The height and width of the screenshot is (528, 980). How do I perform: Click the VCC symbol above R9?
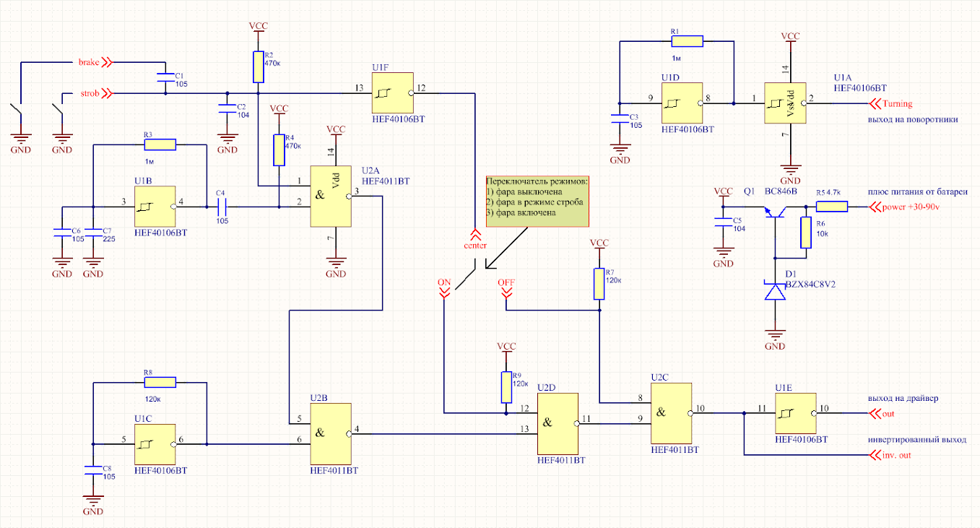click(506, 347)
